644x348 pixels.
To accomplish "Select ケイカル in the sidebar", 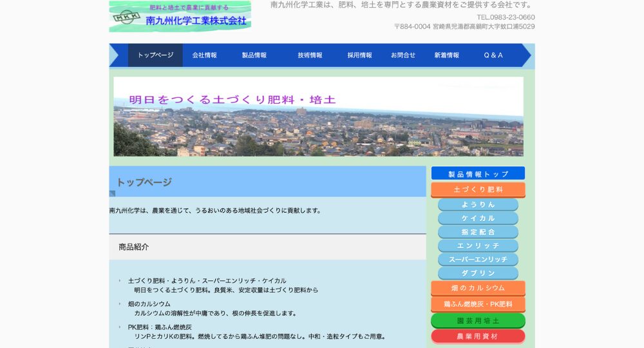I will [478, 218].
